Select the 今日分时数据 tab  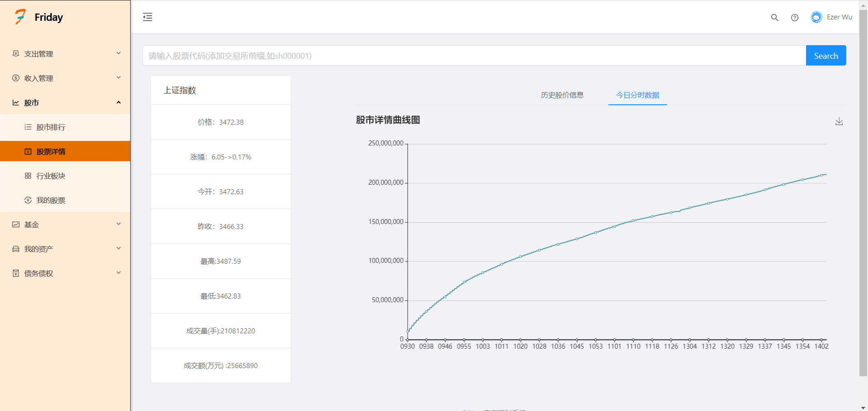click(637, 95)
